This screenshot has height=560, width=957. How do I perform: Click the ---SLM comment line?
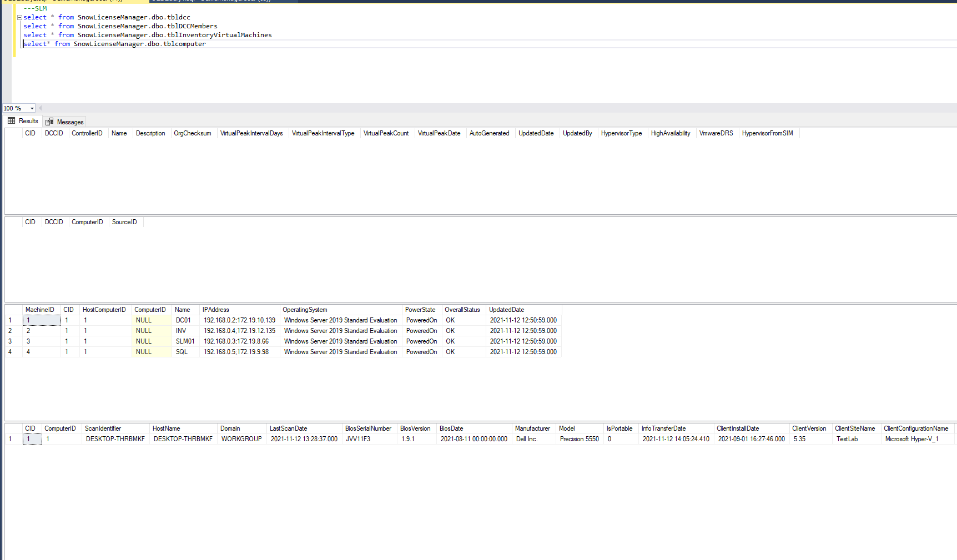[35, 8]
